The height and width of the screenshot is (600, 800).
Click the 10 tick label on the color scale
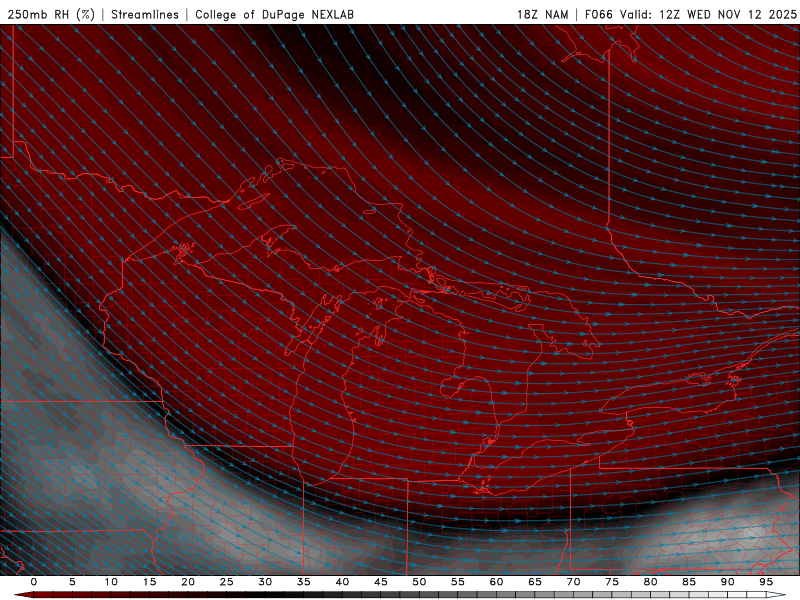click(x=111, y=582)
